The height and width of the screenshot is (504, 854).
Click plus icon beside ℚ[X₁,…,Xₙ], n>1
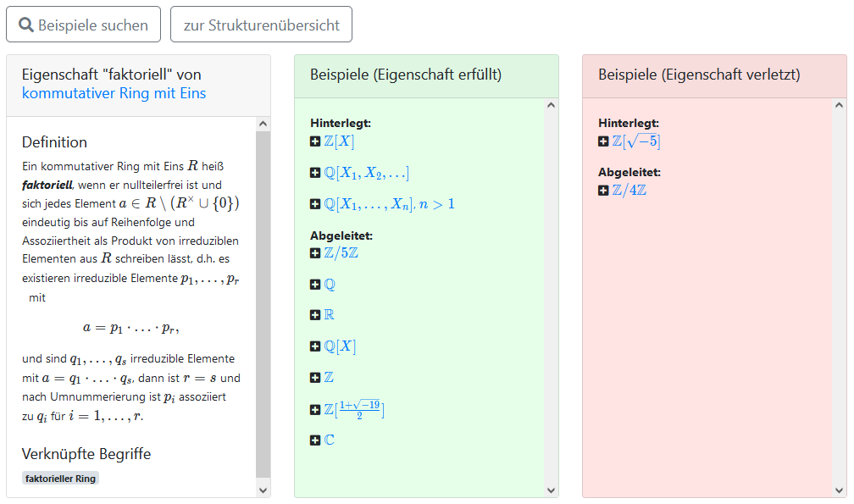(x=315, y=204)
